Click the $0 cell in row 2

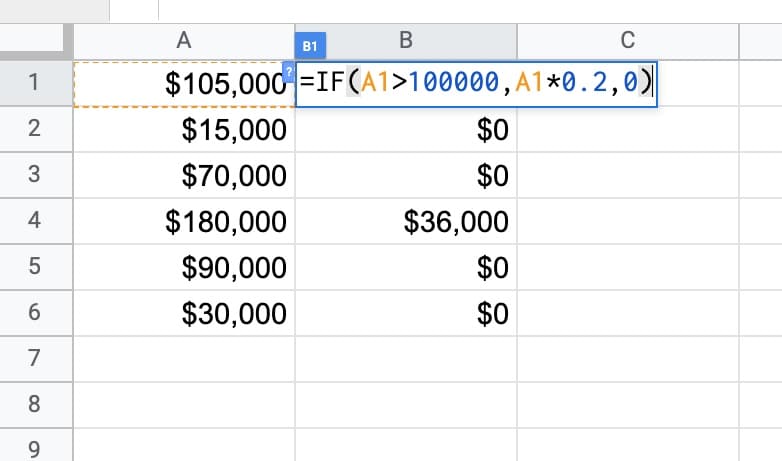tap(406, 129)
